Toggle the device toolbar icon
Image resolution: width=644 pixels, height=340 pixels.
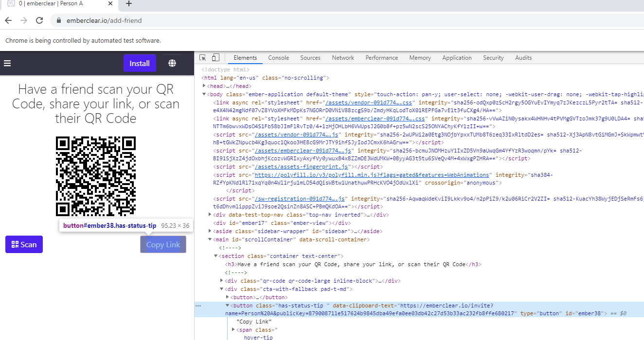coord(216,57)
